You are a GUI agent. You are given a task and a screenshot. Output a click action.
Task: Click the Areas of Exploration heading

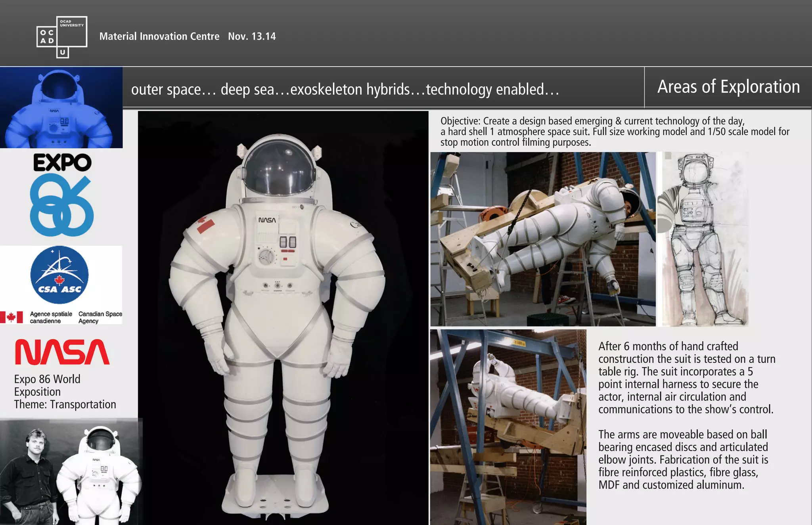click(x=728, y=87)
